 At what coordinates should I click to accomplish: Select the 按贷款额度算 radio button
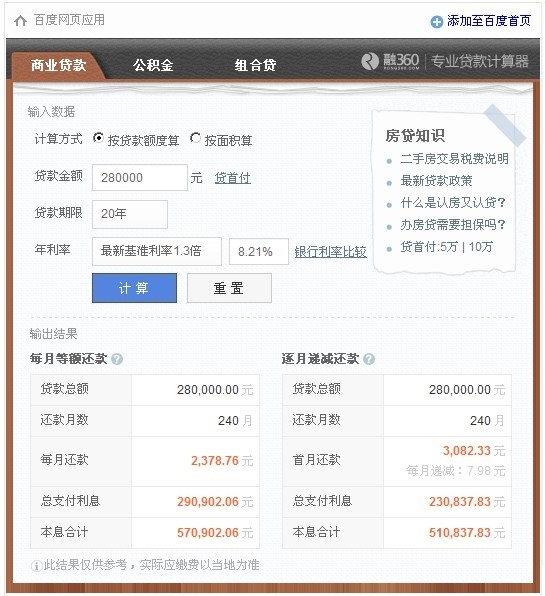pos(98,138)
